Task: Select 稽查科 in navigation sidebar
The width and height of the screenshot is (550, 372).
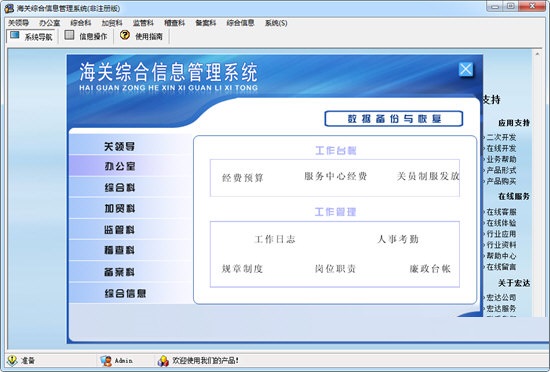Action: 120,250
